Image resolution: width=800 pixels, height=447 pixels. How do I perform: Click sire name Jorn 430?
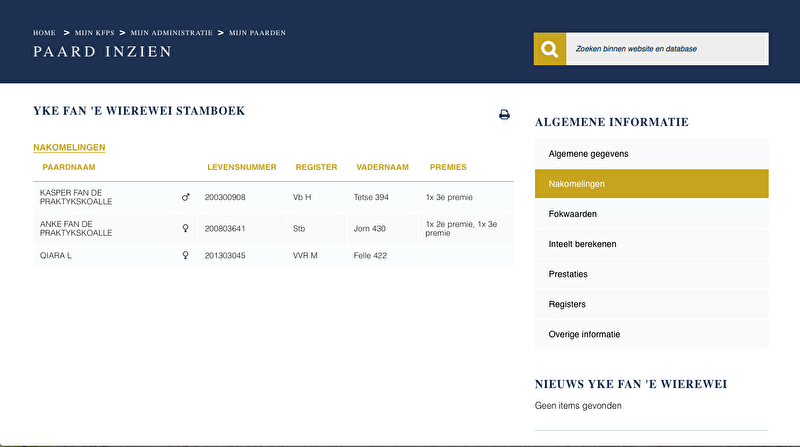pyautogui.click(x=369, y=229)
